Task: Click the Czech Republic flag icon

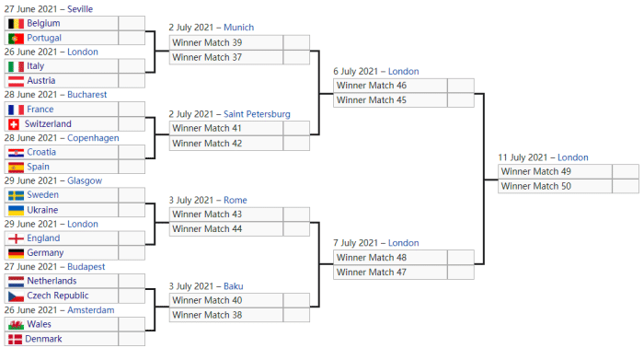Action: coord(16,296)
